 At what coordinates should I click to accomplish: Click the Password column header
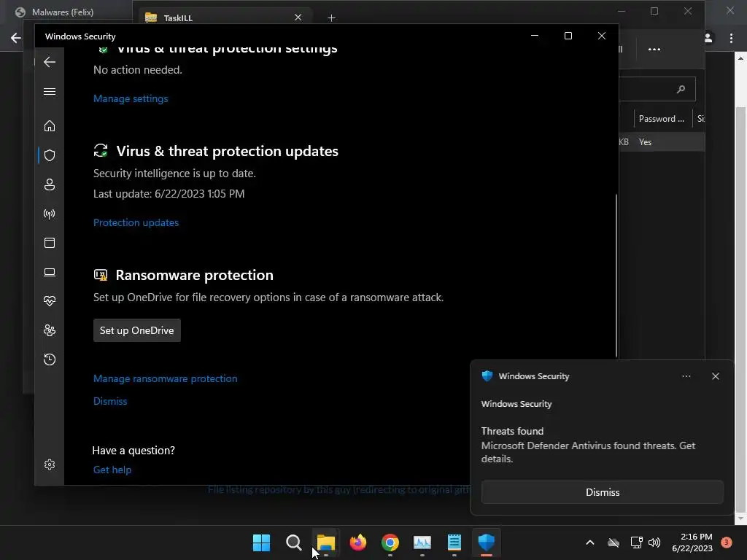pos(661,119)
